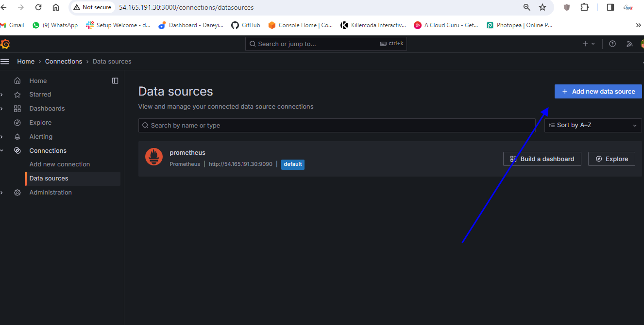The width and height of the screenshot is (644, 325).
Task: Toggle the hamburger navigation menu
Action: coord(5,62)
